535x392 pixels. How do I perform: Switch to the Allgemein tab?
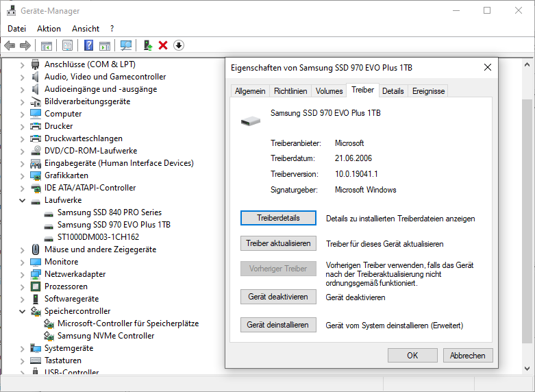click(250, 91)
